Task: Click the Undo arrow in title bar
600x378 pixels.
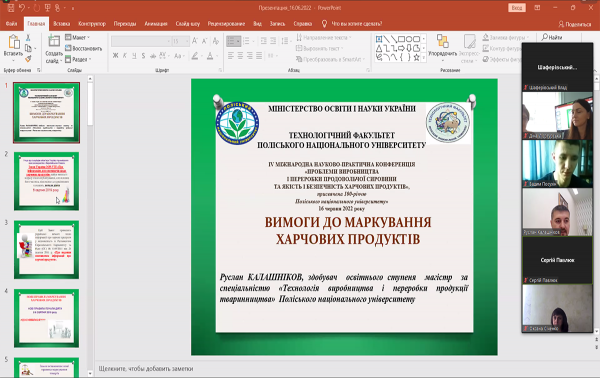Action: coord(22,8)
